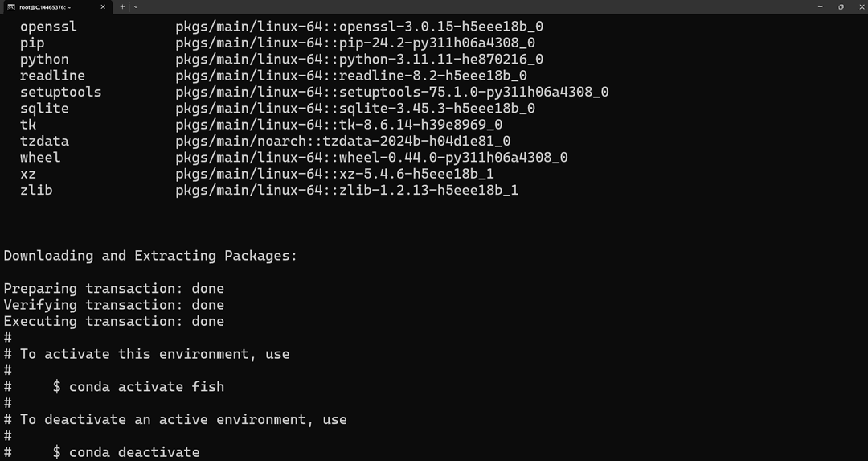This screenshot has width=868, height=461.
Task: Click 'To activate this environment, use' text
Action: [154, 354]
